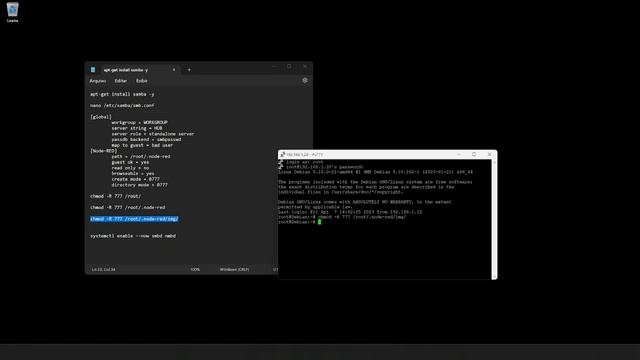Click the 'ABSOLUTELY NO WARRANTY' terminal line

(365, 202)
